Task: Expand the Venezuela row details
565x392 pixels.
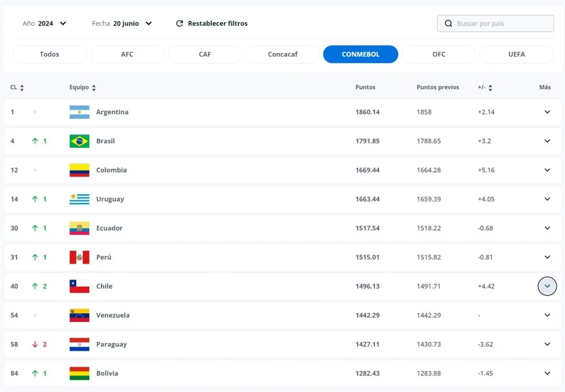Action: pos(547,315)
